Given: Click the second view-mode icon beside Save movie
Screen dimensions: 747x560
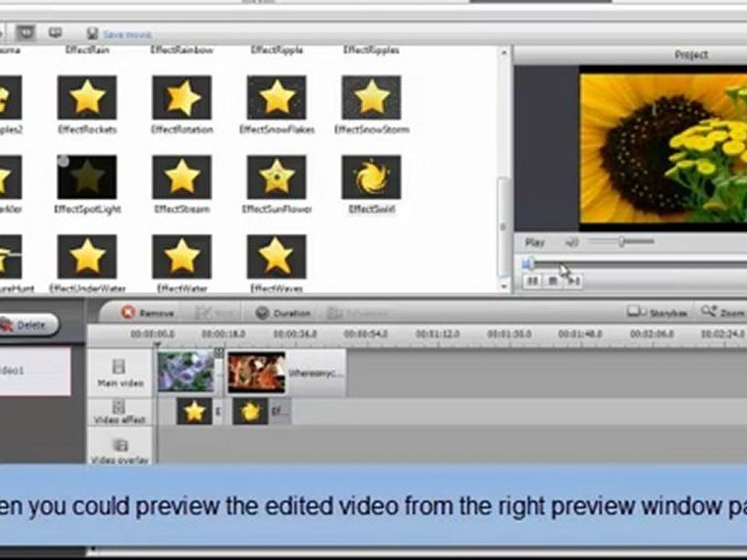Looking at the screenshot, I should [x=56, y=33].
